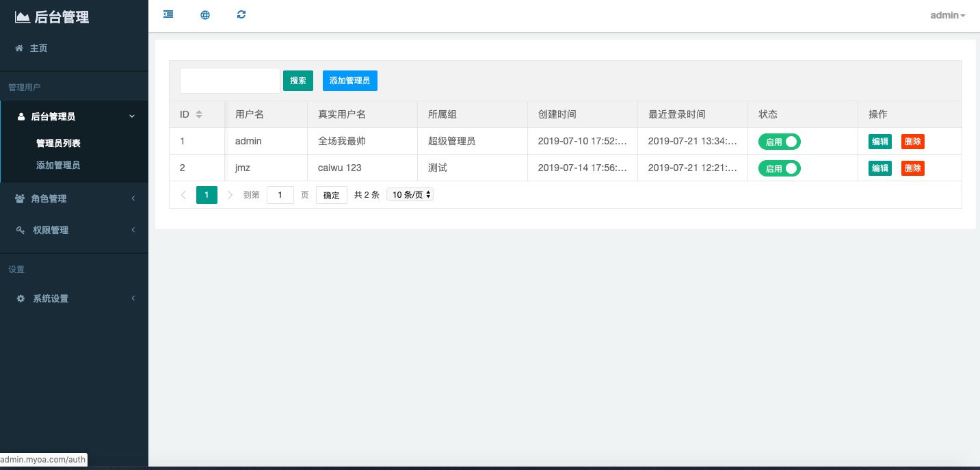
Task: Open the 10 条/页 page size dropdown
Action: (410, 194)
